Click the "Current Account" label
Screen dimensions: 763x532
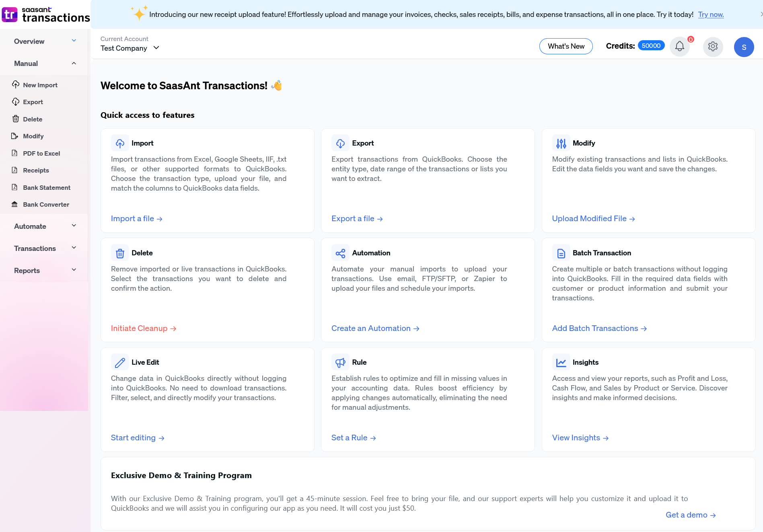124,39
